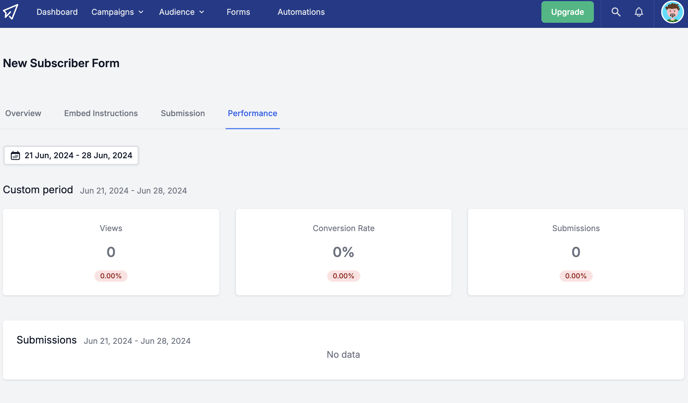688x403 pixels.
Task: Click the paper plane logo icon
Action: pos(11,12)
